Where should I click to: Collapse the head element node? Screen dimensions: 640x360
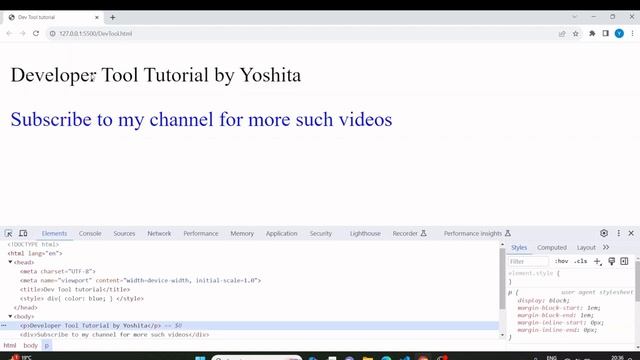click(11, 262)
